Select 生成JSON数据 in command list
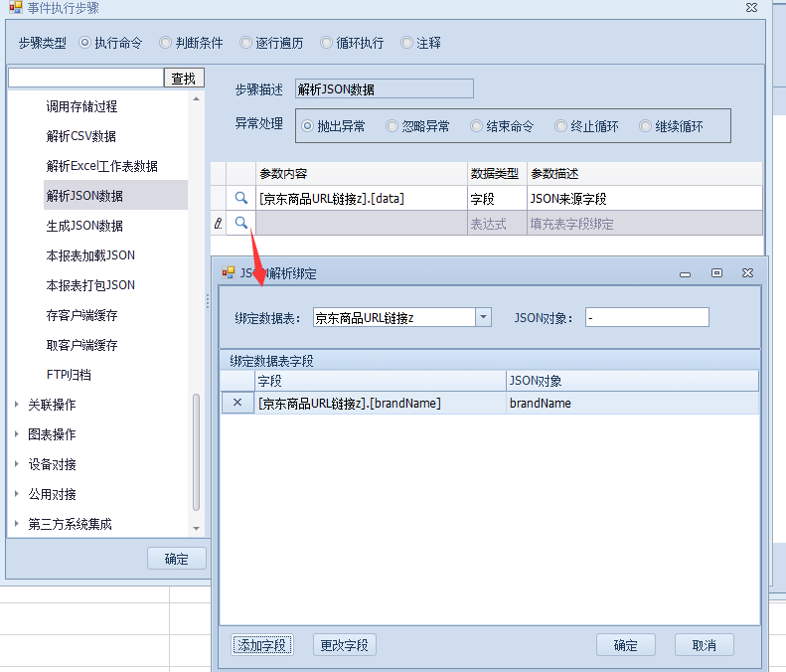The image size is (786, 672). click(x=84, y=226)
